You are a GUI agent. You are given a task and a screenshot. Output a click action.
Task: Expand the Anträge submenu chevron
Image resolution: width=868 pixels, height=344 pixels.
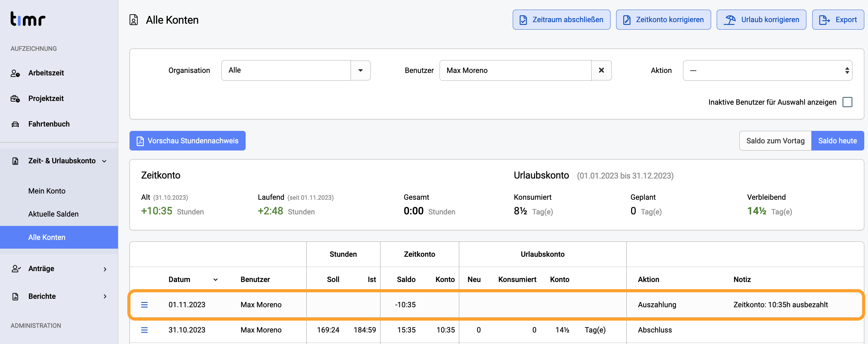[105, 269]
